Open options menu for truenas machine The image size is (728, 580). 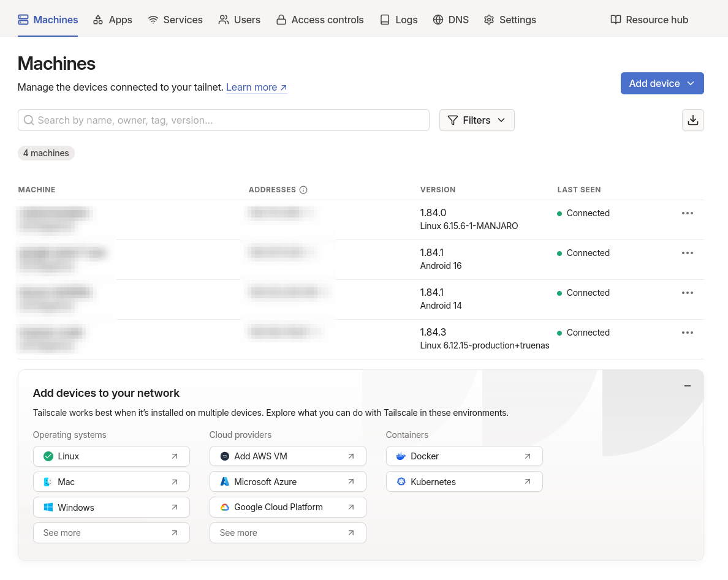(x=687, y=333)
